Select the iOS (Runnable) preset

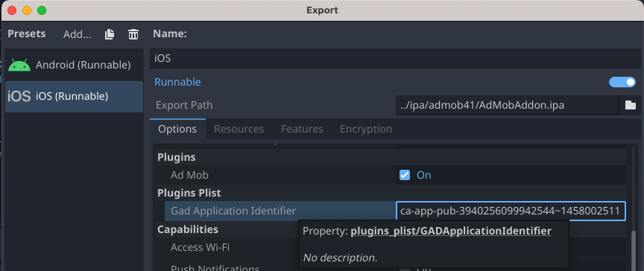74,96
